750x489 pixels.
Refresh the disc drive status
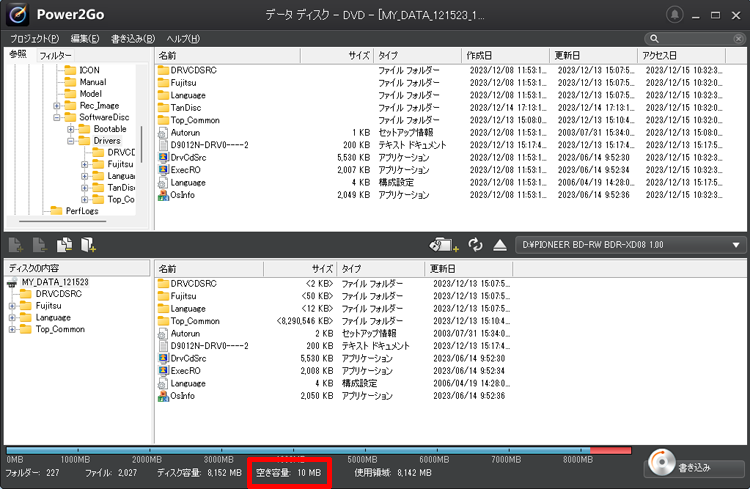[475, 245]
